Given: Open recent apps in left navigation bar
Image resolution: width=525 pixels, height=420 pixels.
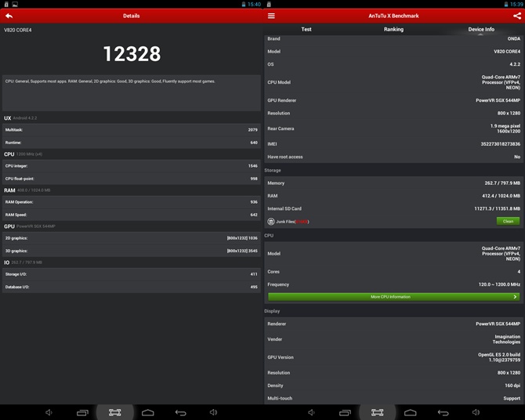Looking at the screenshot, I should point(82,413).
